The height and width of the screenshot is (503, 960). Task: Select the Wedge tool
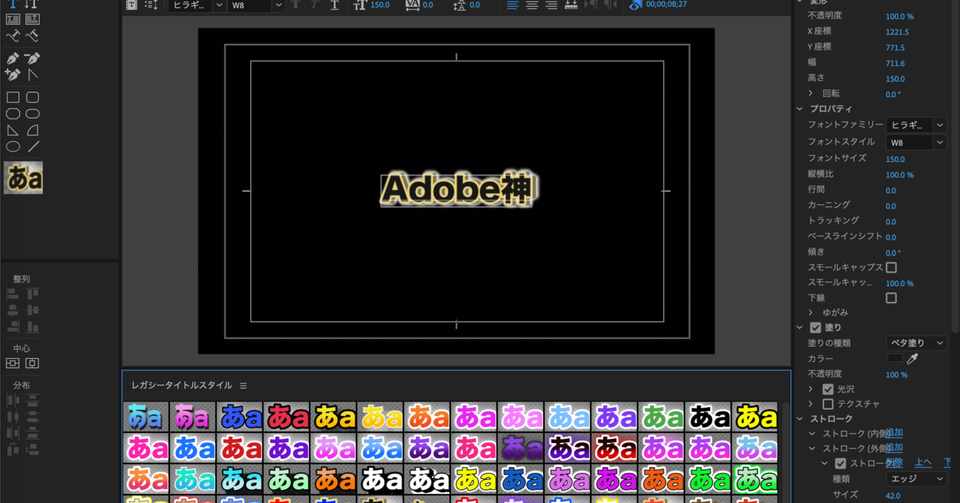pyautogui.click(x=13, y=130)
